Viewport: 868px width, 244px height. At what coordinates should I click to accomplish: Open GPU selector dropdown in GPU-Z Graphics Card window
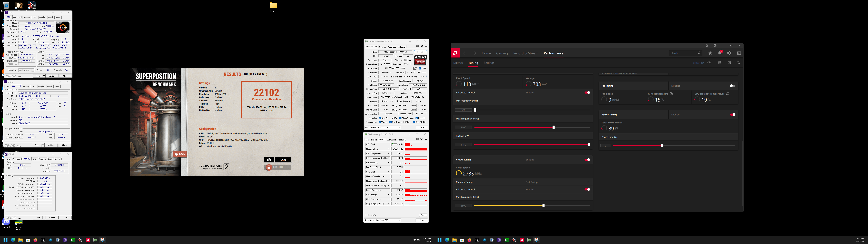(383, 127)
